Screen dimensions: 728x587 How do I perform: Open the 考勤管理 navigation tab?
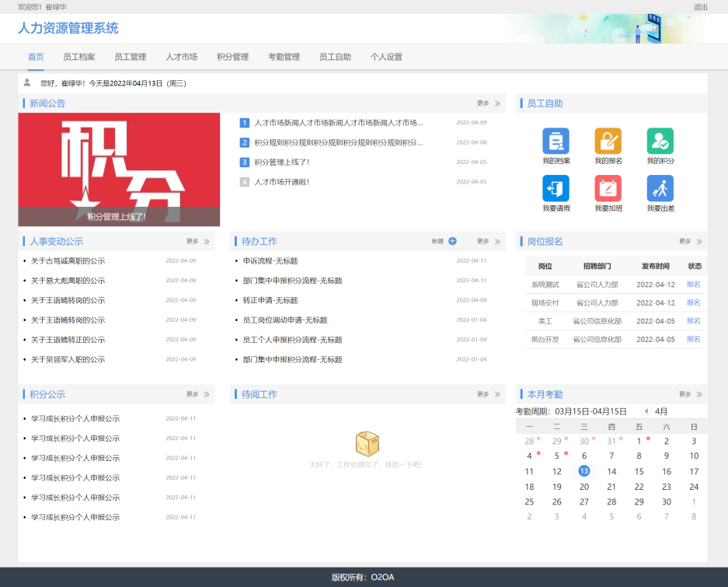click(284, 57)
